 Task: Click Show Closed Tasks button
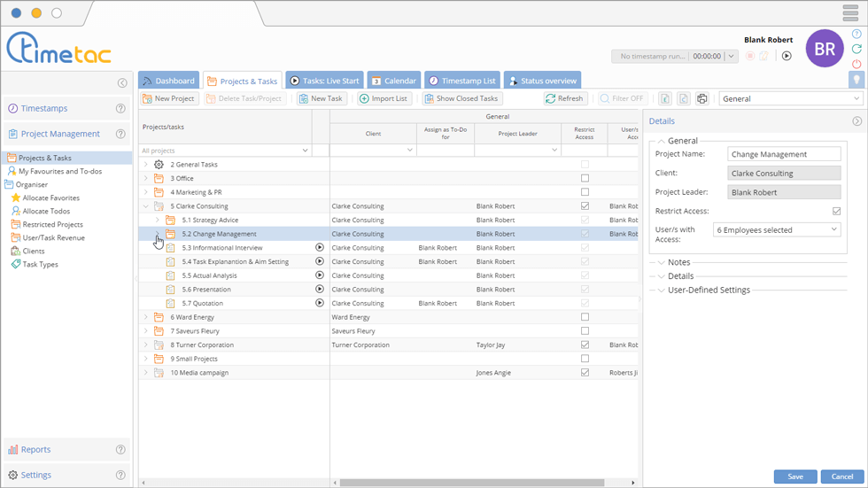(x=461, y=98)
